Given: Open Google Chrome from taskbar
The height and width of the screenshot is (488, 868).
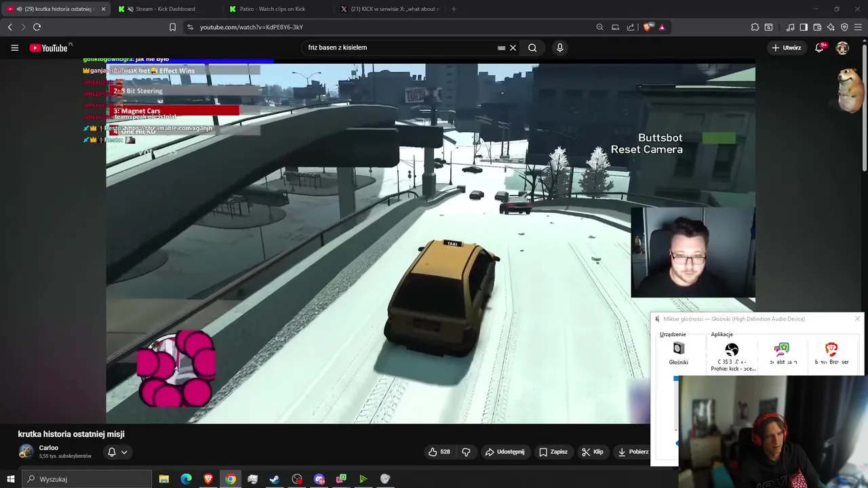Looking at the screenshot, I should [231, 479].
